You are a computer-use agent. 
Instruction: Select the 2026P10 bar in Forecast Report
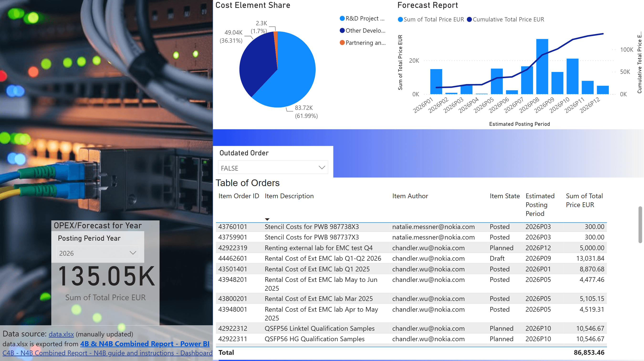[x=572, y=76]
